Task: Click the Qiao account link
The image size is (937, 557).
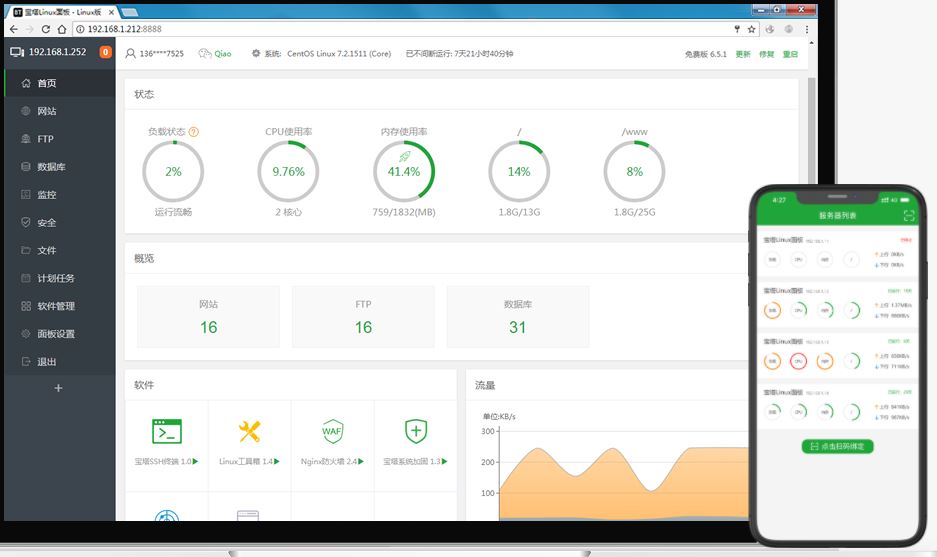Action: (223, 53)
